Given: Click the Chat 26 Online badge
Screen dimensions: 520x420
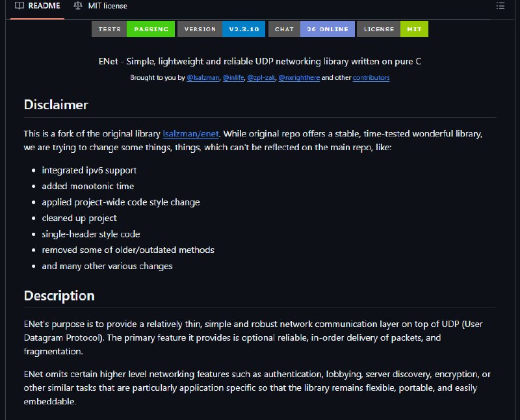Looking at the screenshot, I should pyautogui.click(x=311, y=29).
